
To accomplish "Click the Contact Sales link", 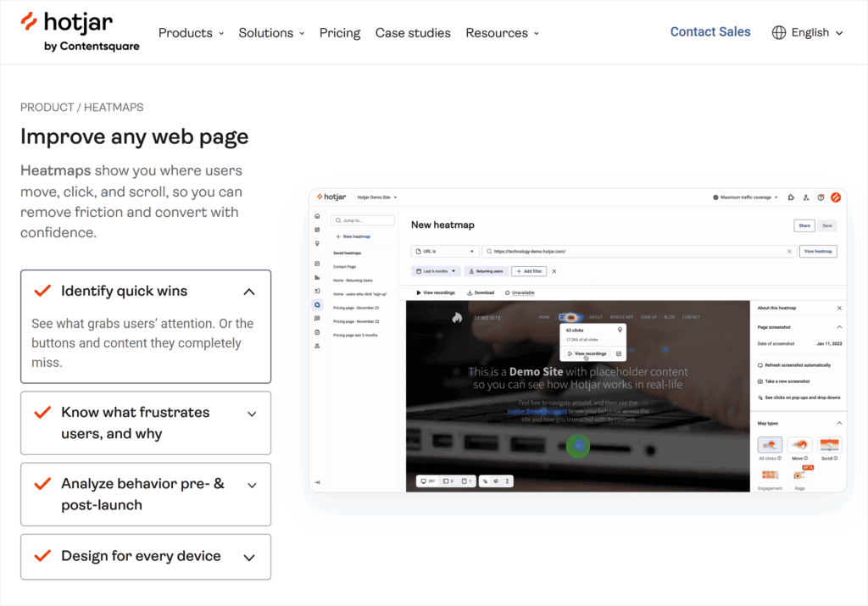I will [x=709, y=32].
